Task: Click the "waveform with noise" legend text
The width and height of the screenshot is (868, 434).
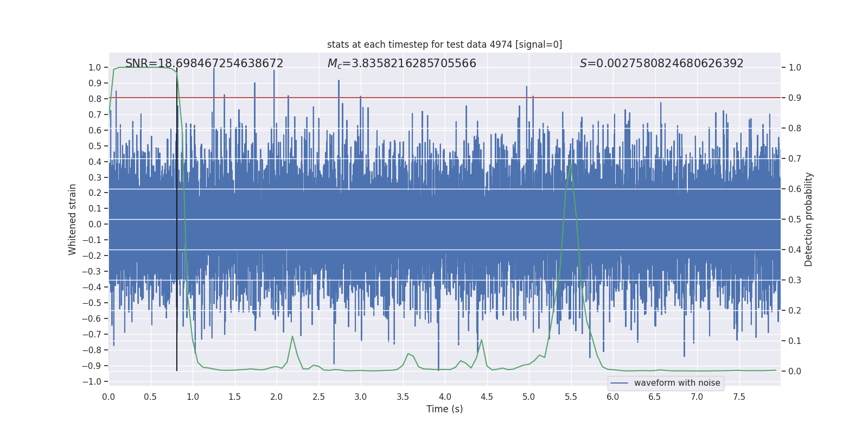Action: [676, 383]
